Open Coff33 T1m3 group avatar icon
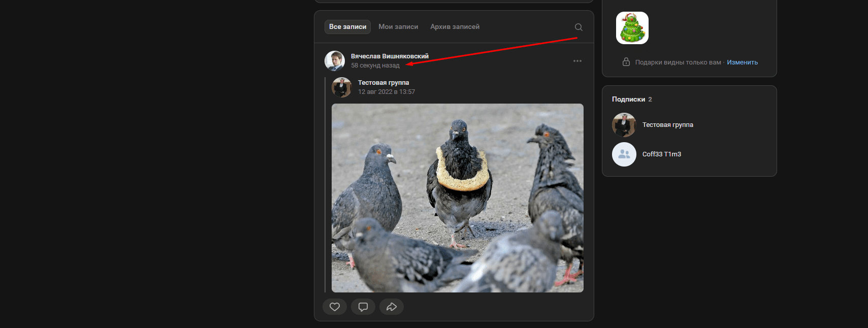This screenshot has height=328, width=868. pos(624,154)
